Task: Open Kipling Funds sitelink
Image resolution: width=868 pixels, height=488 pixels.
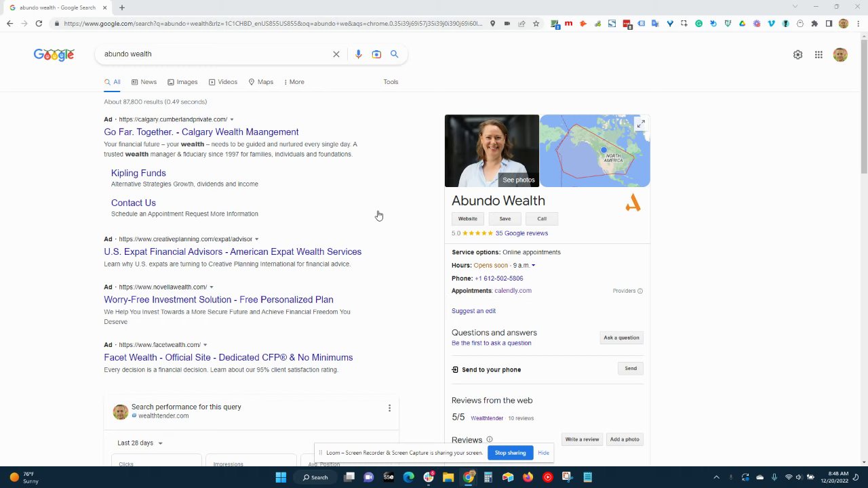Action: (138, 174)
